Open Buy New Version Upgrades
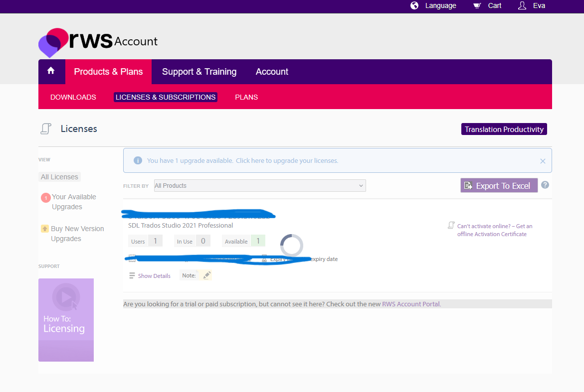This screenshot has width=584, height=392. (x=77, y=234)
